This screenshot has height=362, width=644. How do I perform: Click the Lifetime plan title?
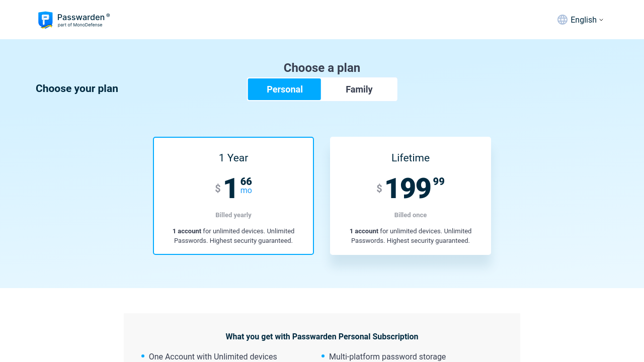pos(411,158)
